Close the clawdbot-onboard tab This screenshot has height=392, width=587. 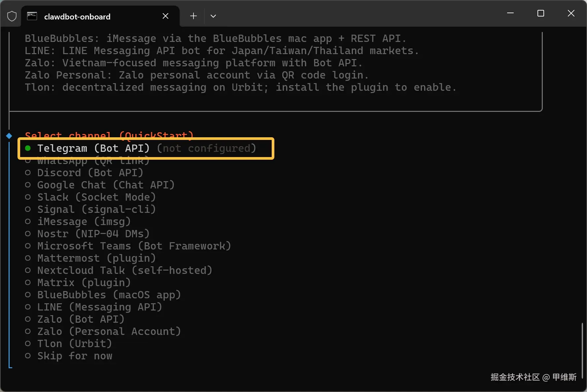click(165, 16)
